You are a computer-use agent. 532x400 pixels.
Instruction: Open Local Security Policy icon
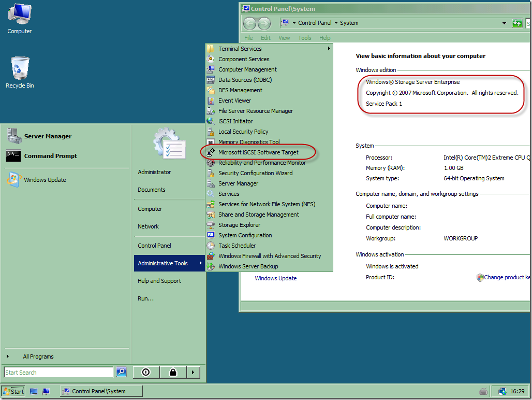pos(211,132)
